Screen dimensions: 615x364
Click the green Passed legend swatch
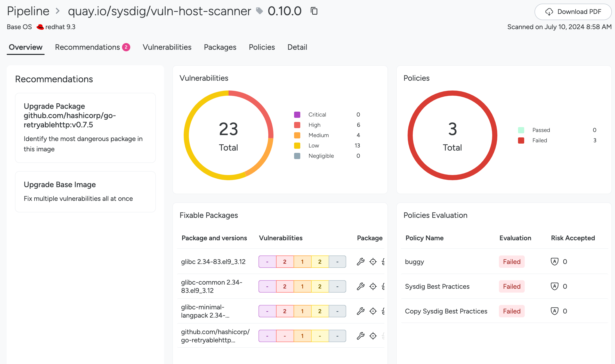(x=521, y=130)
